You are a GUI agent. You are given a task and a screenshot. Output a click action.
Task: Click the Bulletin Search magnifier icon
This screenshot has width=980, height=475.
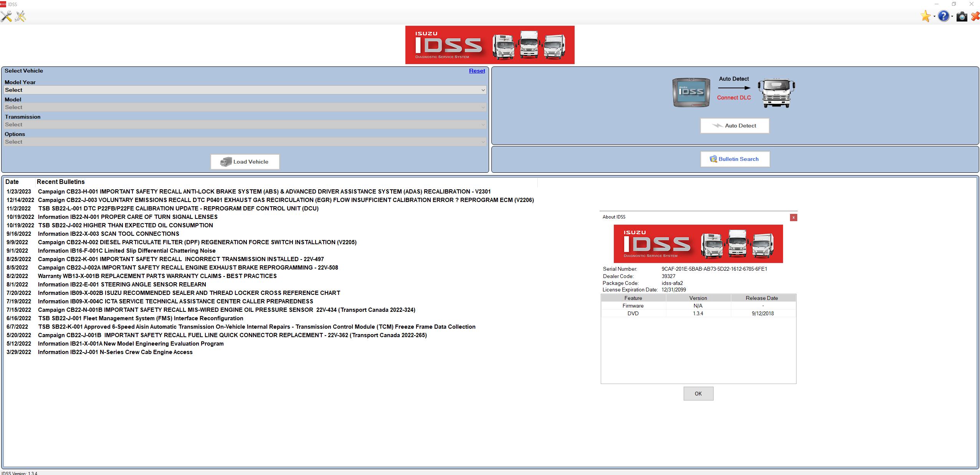click(x=713, y=159)
